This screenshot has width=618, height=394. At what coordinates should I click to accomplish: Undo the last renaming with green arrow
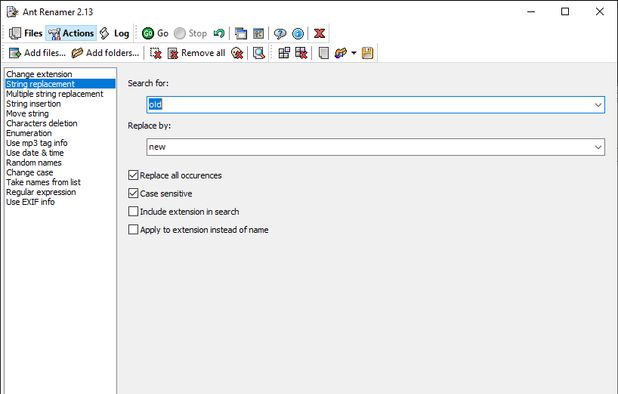[x=219, y=33]
